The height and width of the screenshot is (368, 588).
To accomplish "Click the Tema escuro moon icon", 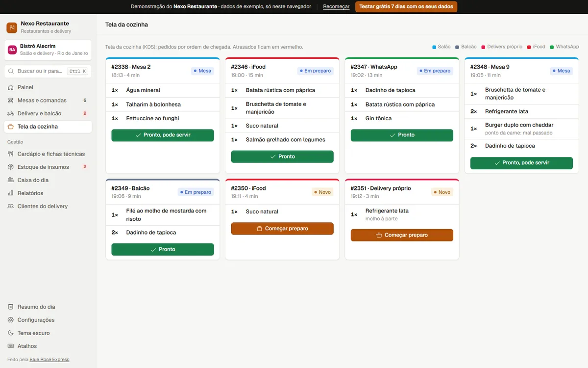I will 11,333.
